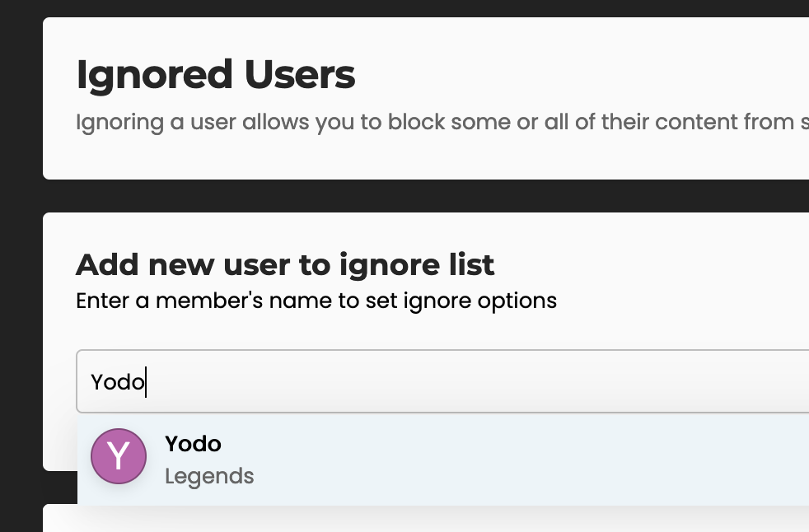Click the word 'Users' in the page title
This screenshot has height=532, width=809.
point(300,75)
